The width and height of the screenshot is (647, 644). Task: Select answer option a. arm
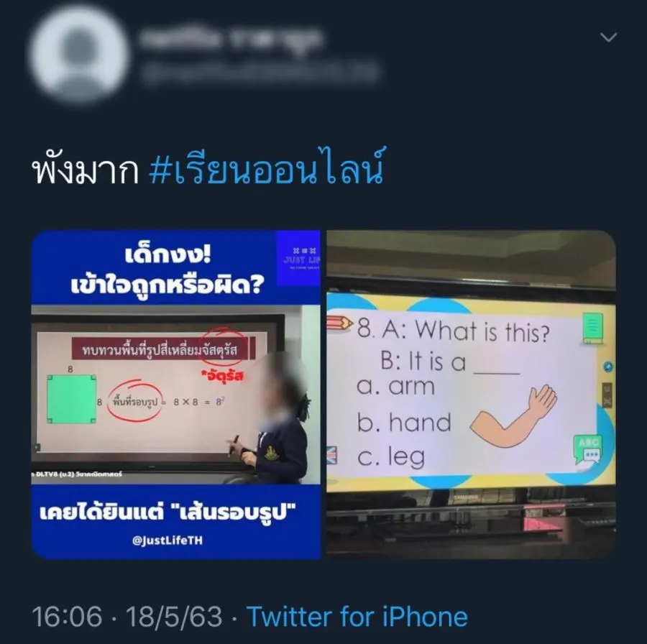click(x=395, y=387)
